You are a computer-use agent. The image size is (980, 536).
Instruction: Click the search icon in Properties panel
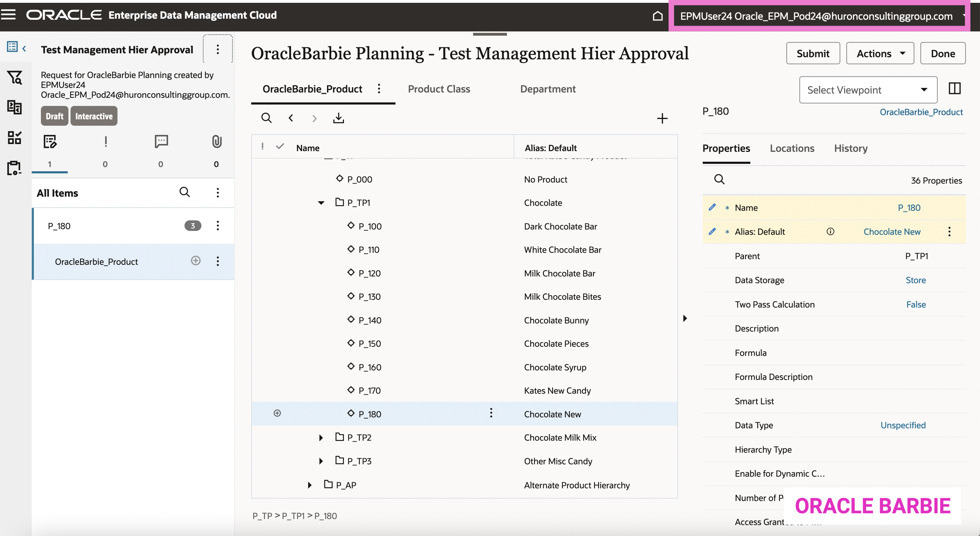click(719, 179)
